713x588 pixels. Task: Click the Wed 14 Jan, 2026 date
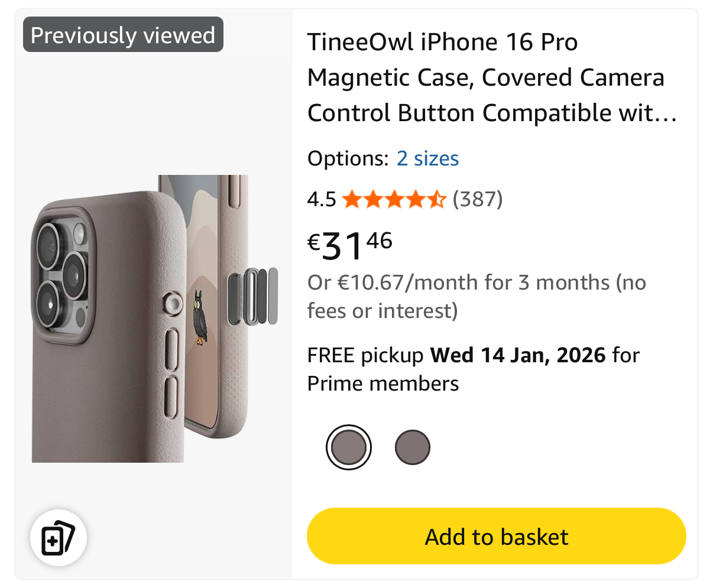(517, 355)
